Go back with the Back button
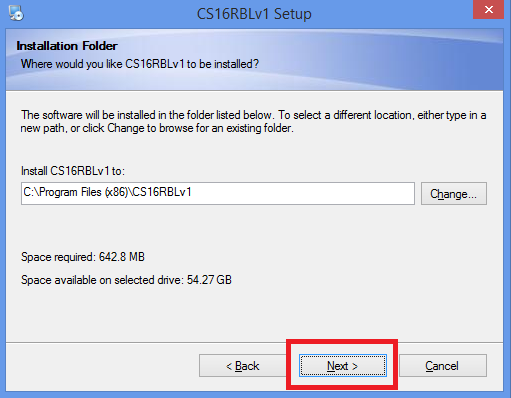This screenshot has width=511, height=398. tap(242, 366)
